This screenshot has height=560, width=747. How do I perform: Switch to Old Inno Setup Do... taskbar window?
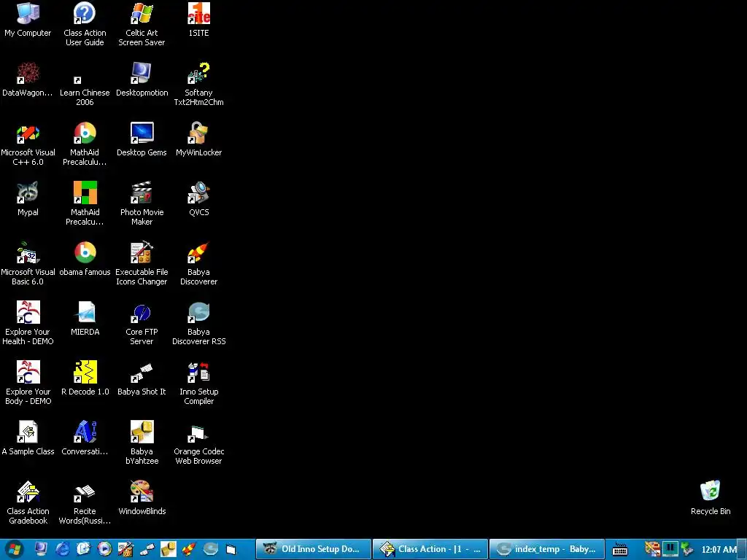[314, 549]
